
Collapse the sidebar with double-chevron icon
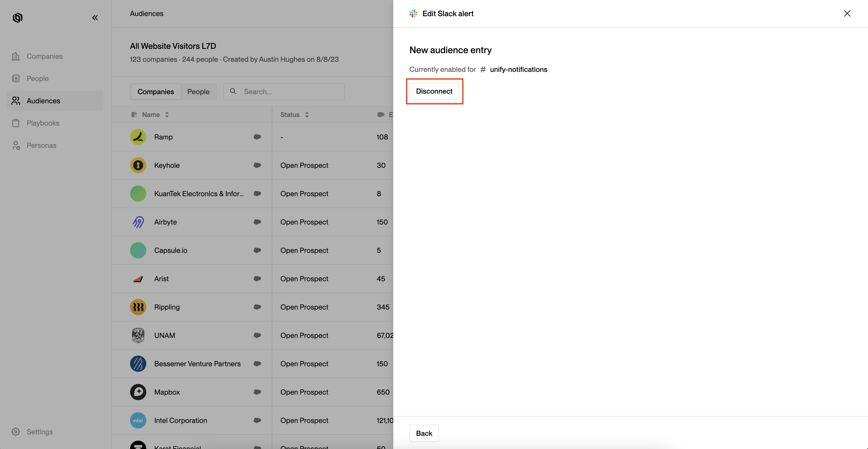tap(95, 17)
